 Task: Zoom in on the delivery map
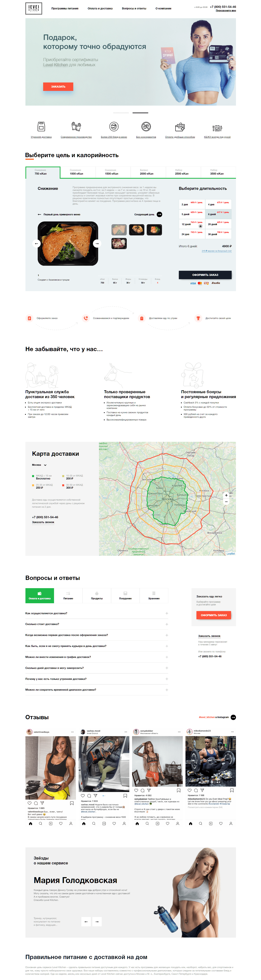(x=226, y=495)
